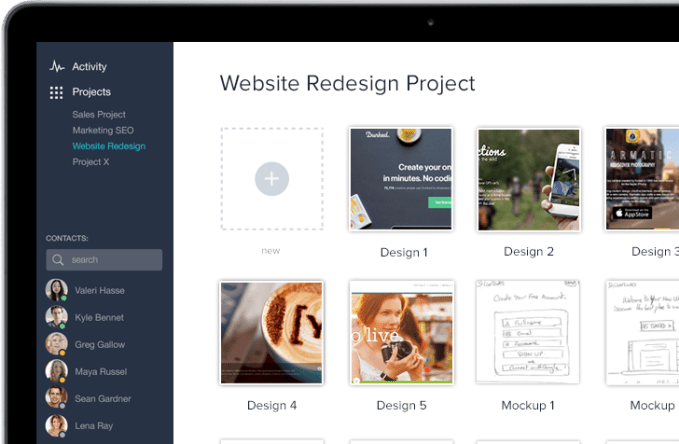Click the Projects grid icon
Viewport: 679px width, 444px height.
(56, 92)
